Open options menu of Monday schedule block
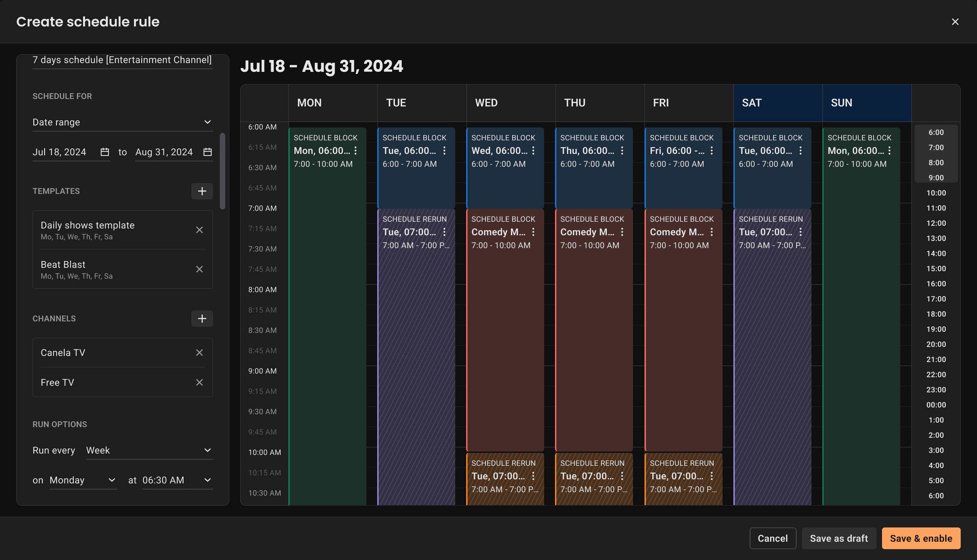The height and width of the screenshot is (560, 977). click(x=356, y=151)
